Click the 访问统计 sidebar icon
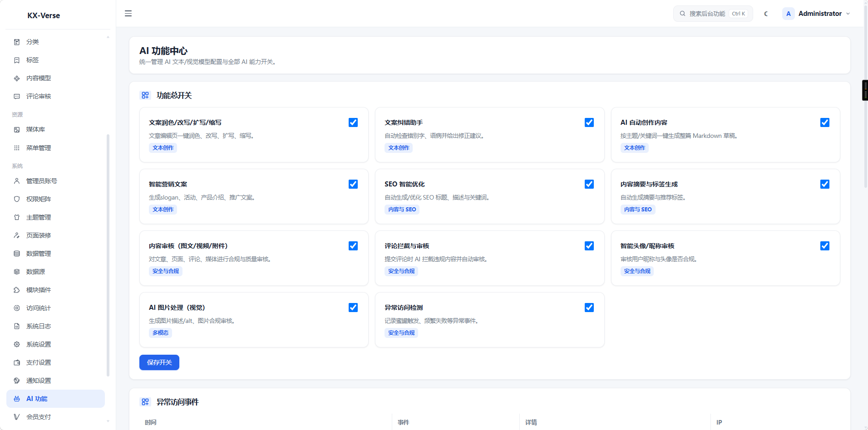The height and width of the screenshot is (430, 868). pyautogui.click(x=17, y=308)
